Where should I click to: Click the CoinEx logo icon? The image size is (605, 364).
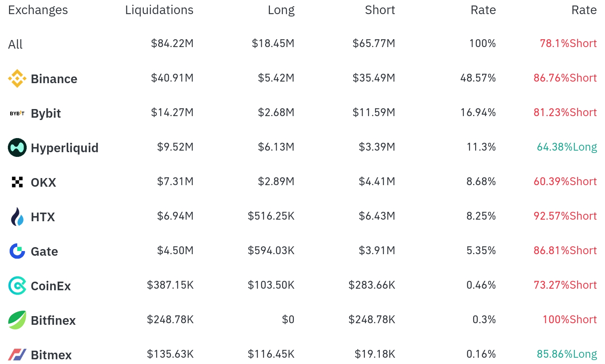pyautogui.click(x=17, y=286)
